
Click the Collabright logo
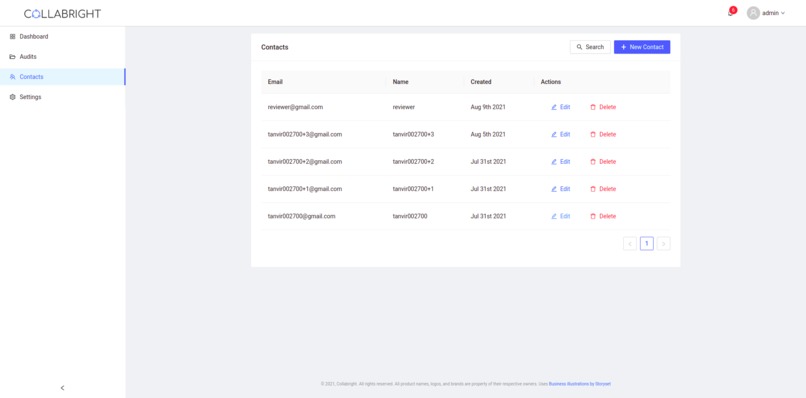tap(62, 14)
